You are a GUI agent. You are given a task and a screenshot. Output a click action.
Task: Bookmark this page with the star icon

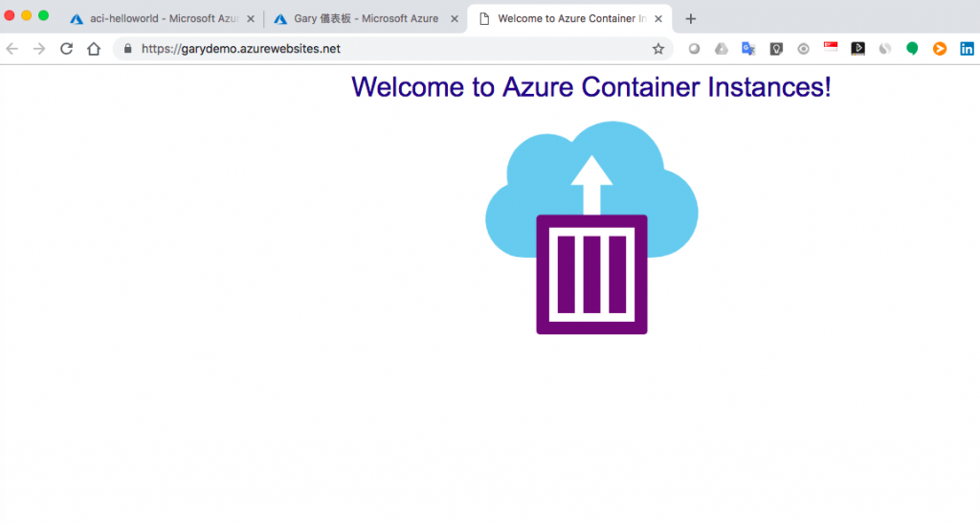(x=658, y=49)
